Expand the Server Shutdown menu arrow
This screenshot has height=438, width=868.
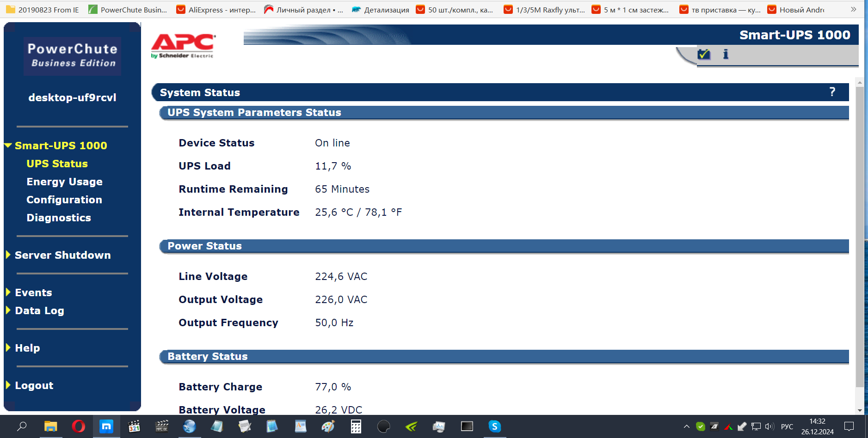[x=8, y=255]
